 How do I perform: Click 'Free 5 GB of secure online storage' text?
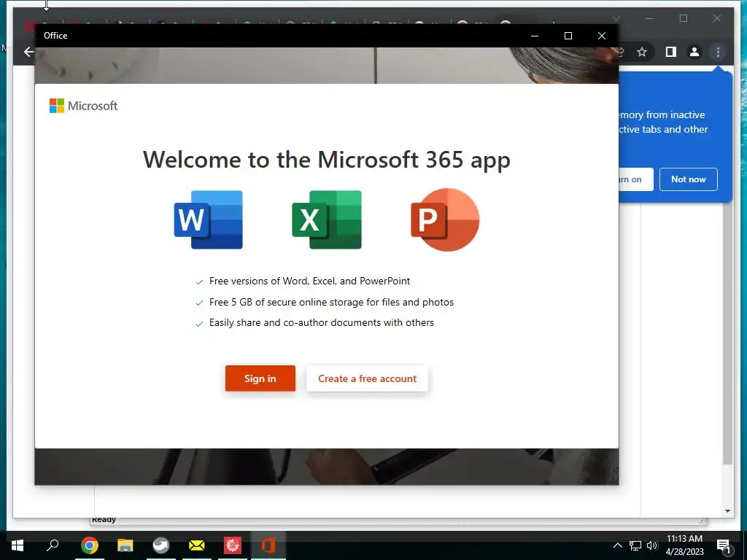(331, 302)
